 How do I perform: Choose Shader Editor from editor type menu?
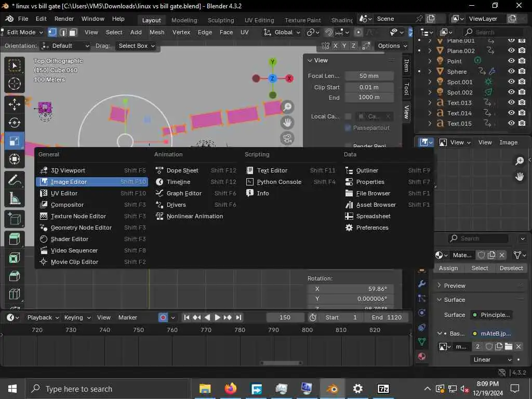pyautogui.click(x=92, y=239)
